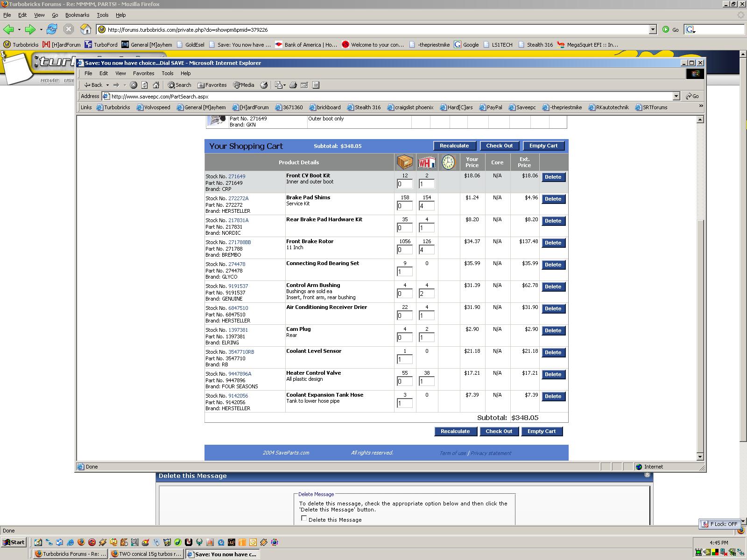Open the IE Search toolbar button
Viewport: 747px width, 560px height.
pos(180,85)
